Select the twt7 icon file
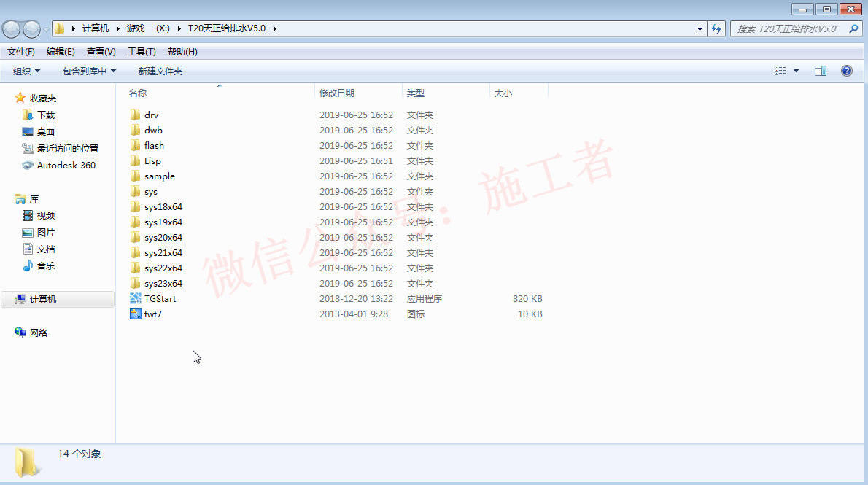This screenshot has width=868, height=485. [x=135, y=314]
